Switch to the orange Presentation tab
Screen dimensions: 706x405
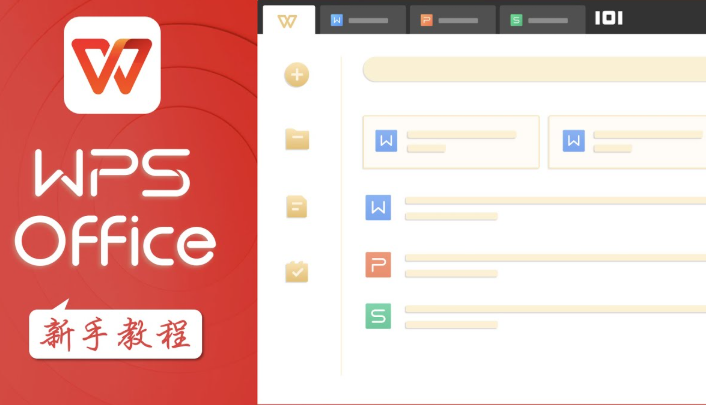pos(452,20)
